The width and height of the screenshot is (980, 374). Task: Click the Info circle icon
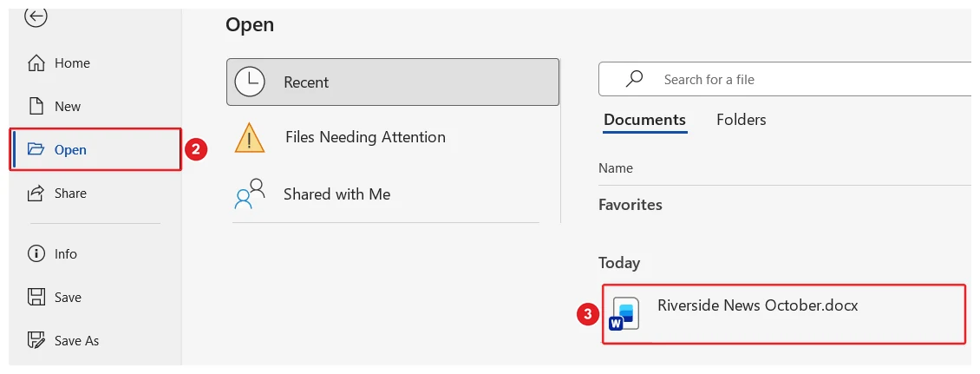point(36,254)
